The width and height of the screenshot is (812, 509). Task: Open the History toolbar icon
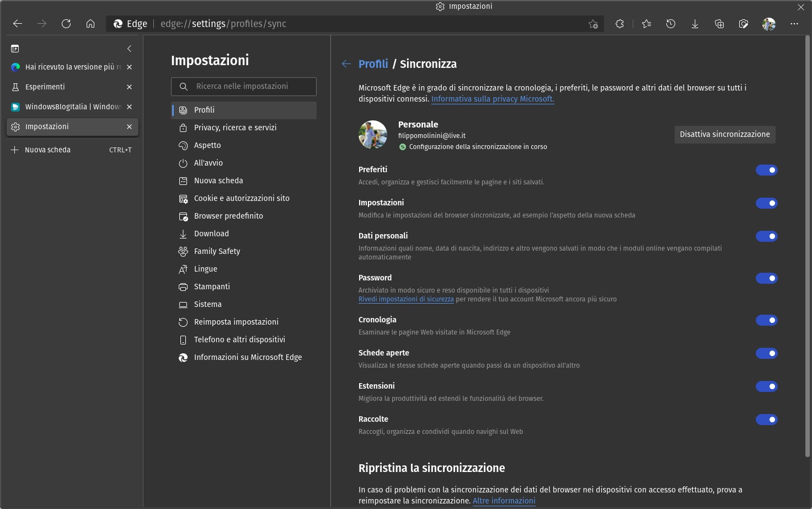pos(671,24)
